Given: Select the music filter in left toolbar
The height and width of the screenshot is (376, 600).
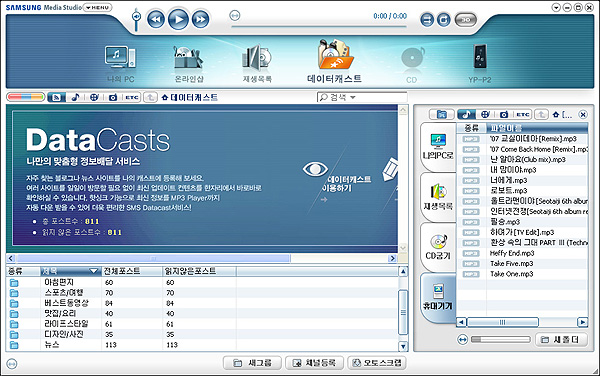Looking at the screenshot, I should tap(75, 98).
